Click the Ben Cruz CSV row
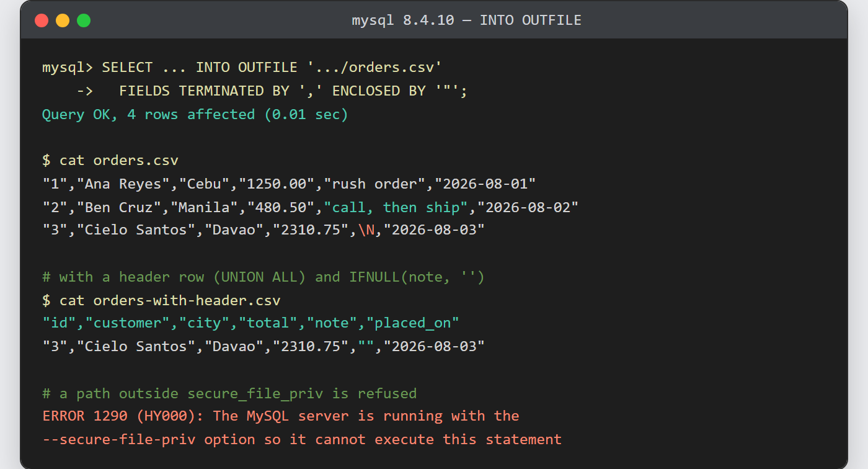The height and width of the screenshot is (469, 868). 310,207
